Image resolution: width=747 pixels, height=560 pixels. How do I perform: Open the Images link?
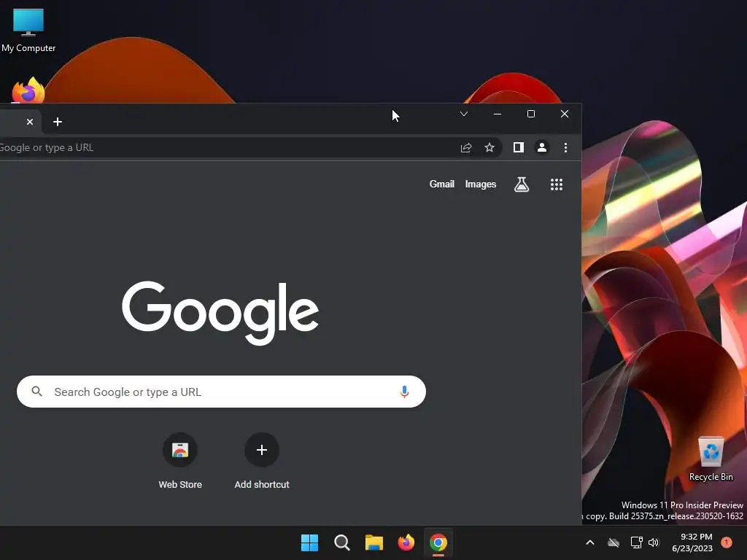click(x=480, y=184)
